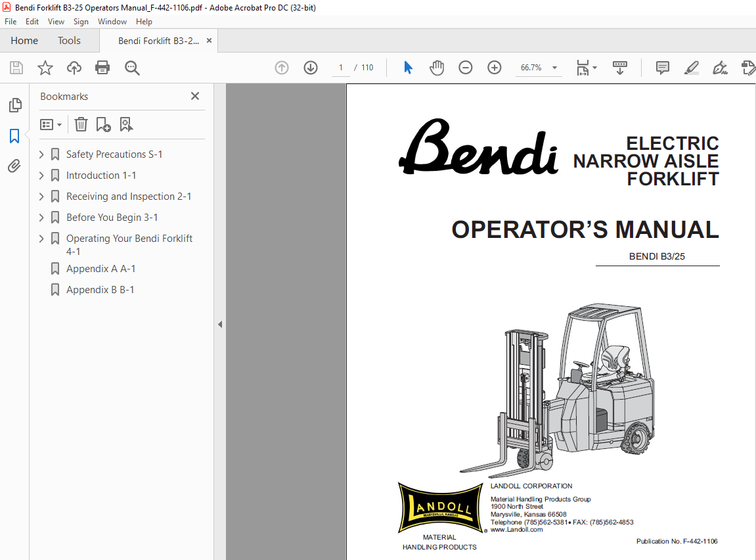Open the Sign menu
Viewport: 756px width, 560px height.
coord(81,22)
